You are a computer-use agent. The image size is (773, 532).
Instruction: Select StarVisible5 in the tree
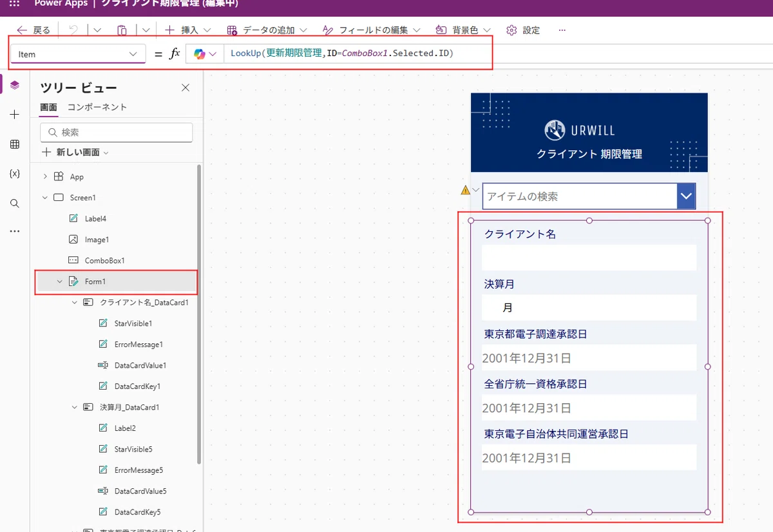click(133, 449)
